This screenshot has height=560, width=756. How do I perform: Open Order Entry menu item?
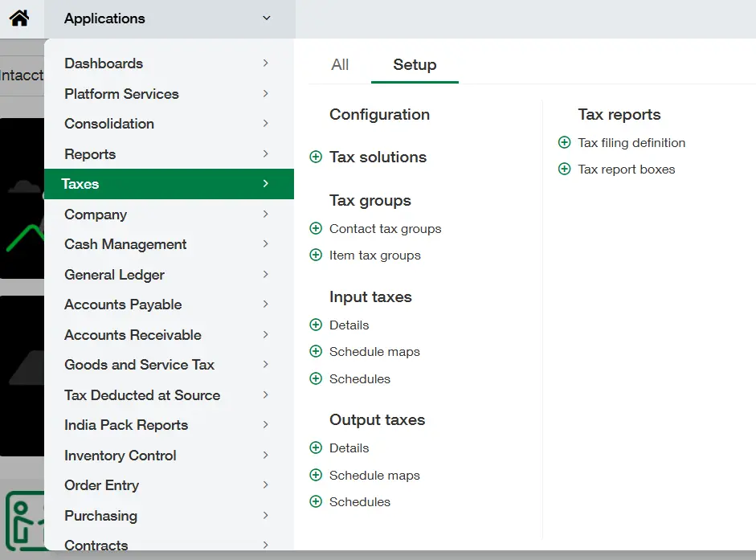(x=170, y=485)
